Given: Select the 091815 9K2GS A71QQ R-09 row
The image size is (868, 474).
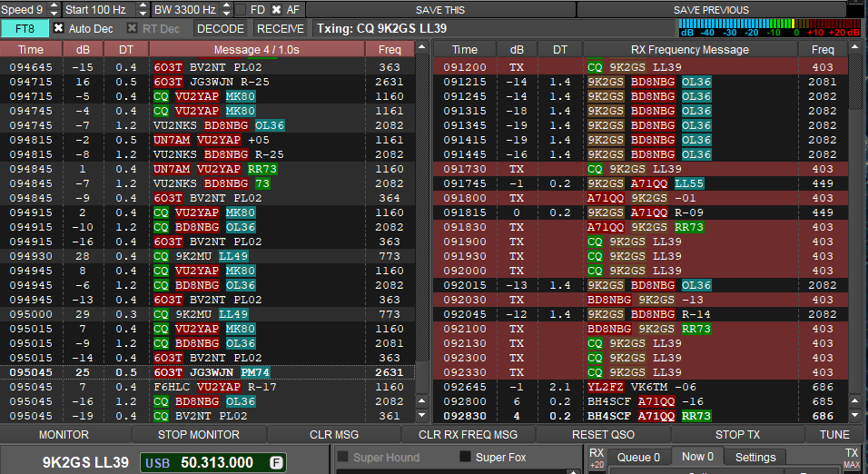Looking at the screenshot, I should click(x=640, y=212).
